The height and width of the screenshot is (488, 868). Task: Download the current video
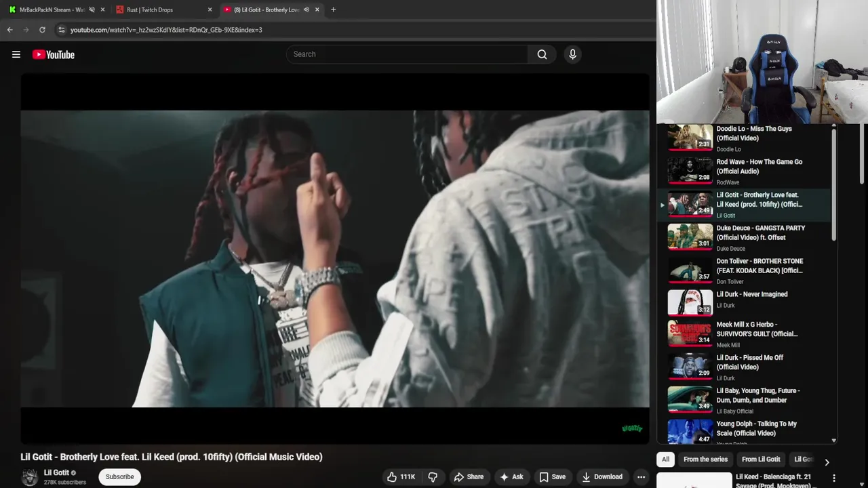click(x=602, y=476)
